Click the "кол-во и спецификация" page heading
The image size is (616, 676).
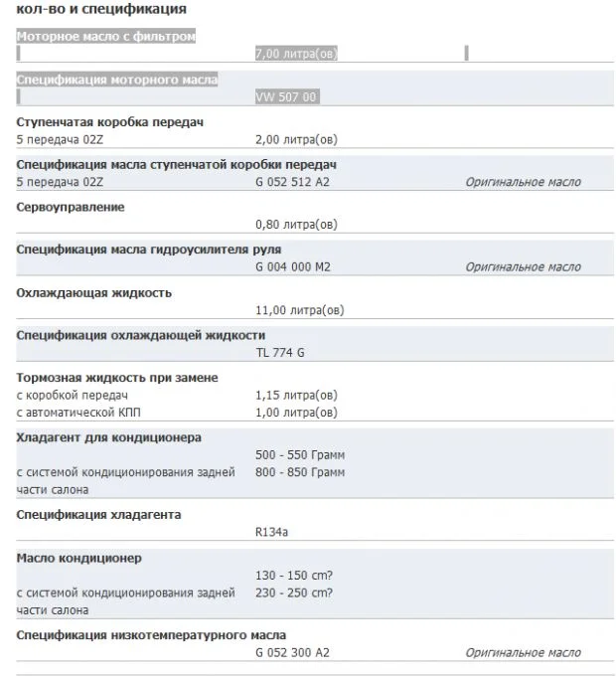click(x=100, y=9)
